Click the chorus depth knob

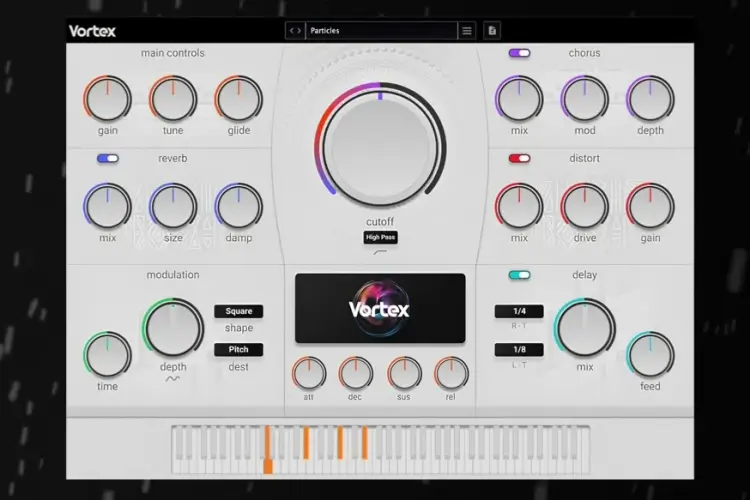point(650,99)
